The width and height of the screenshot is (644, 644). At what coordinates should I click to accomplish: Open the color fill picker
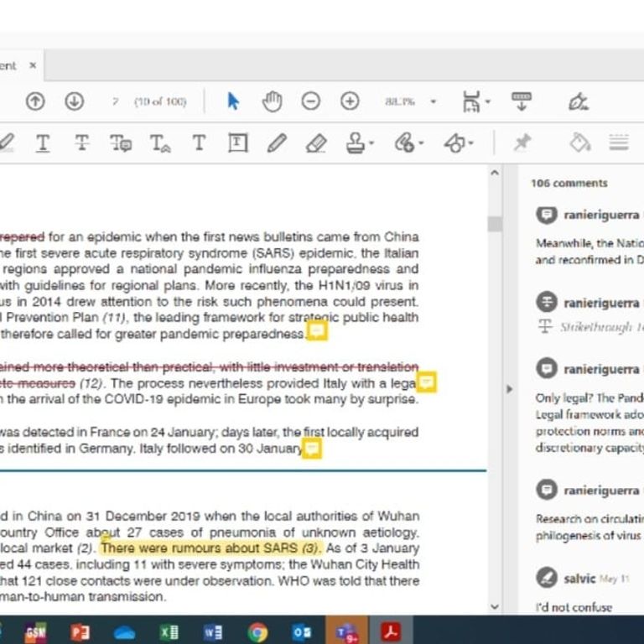[x=579, y=143]
